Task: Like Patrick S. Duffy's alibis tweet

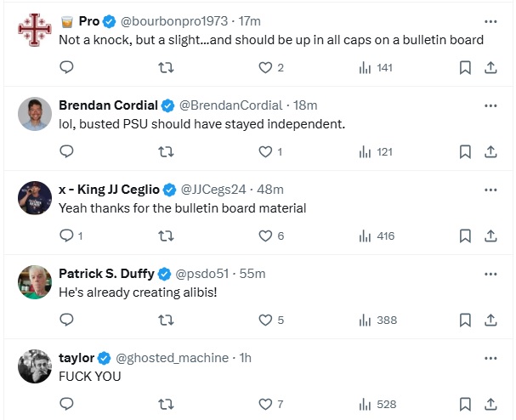Action: pos(265,320)
